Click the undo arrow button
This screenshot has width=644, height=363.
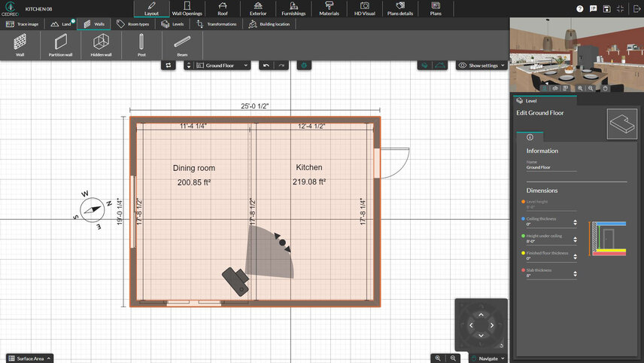click(266, 66)
